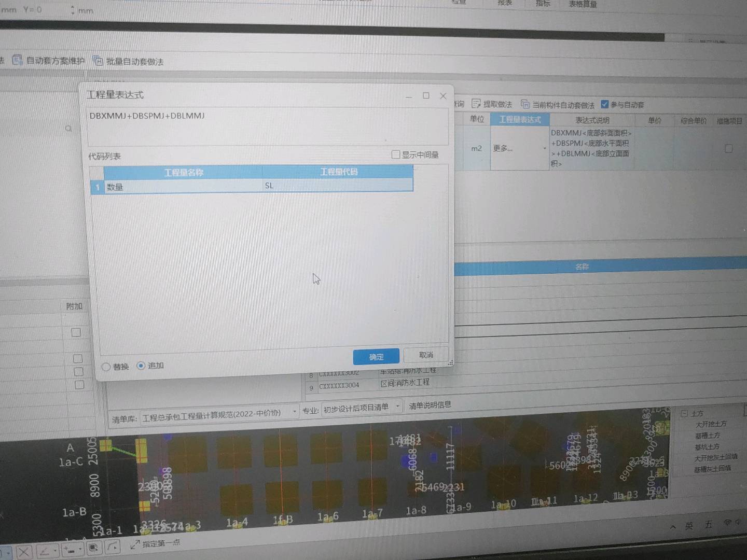Image resolution: width=747 pixels, height=560 pixels.
Task: Open the 专业 dropdown list
Action: [x=398, y=406]
